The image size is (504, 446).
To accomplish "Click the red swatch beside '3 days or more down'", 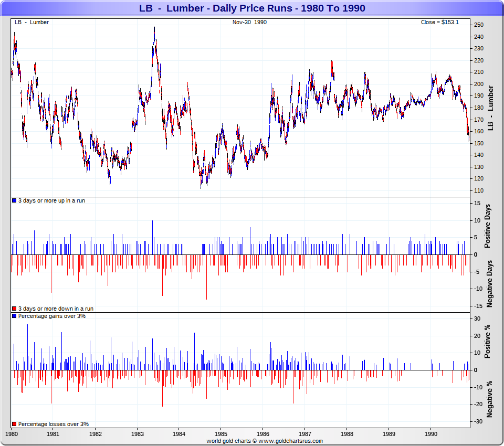I will pos(15,309).
